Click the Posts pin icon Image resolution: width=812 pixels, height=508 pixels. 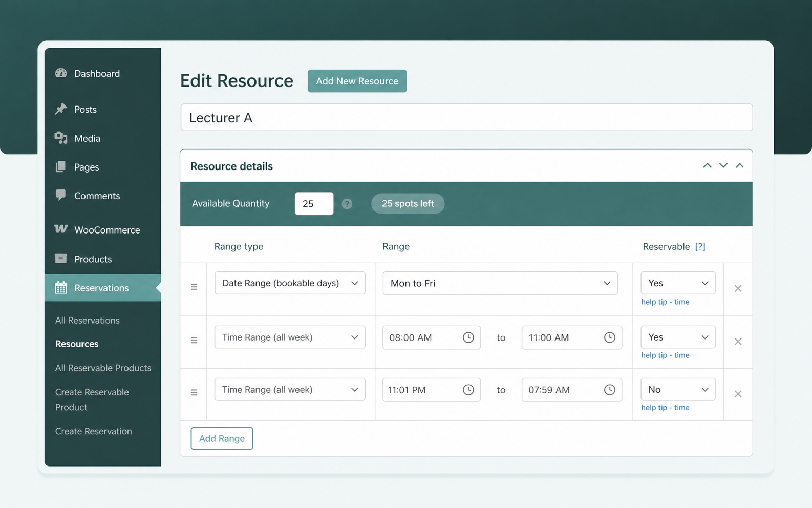pos(61,109)
